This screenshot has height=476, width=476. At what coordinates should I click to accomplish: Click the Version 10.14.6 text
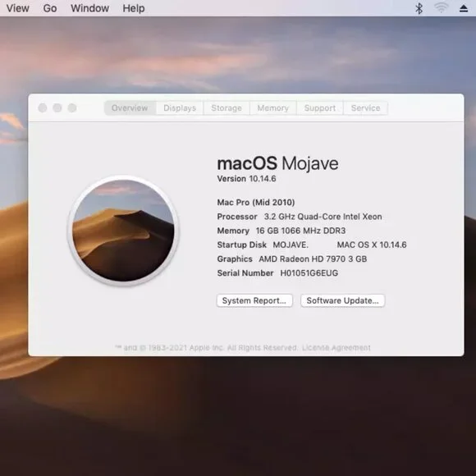click(x=246, y=179)
